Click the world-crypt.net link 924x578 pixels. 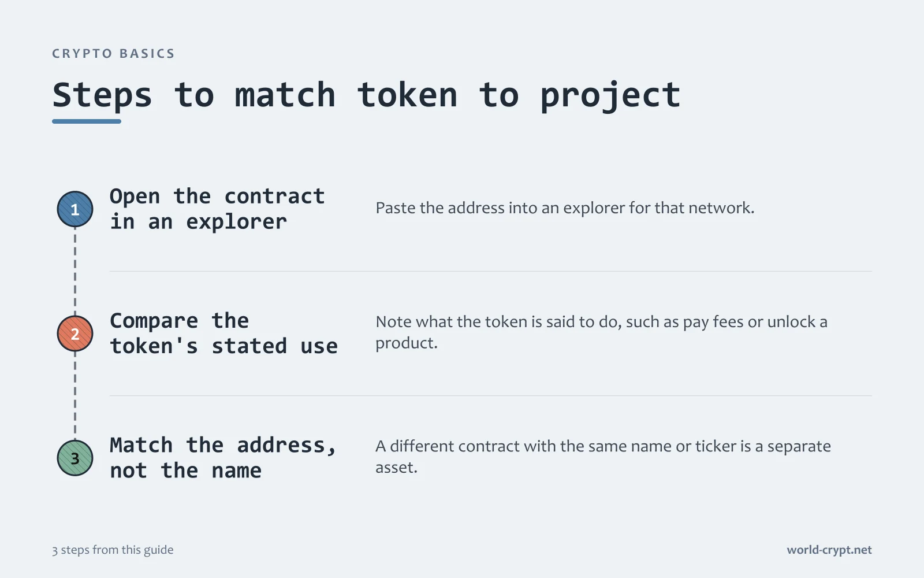point(829,550)
